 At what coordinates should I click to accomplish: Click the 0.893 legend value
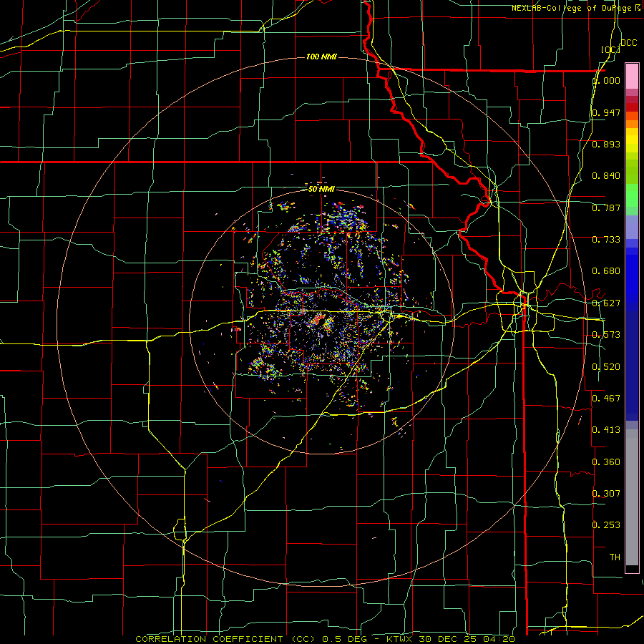(x=606, y=144)
